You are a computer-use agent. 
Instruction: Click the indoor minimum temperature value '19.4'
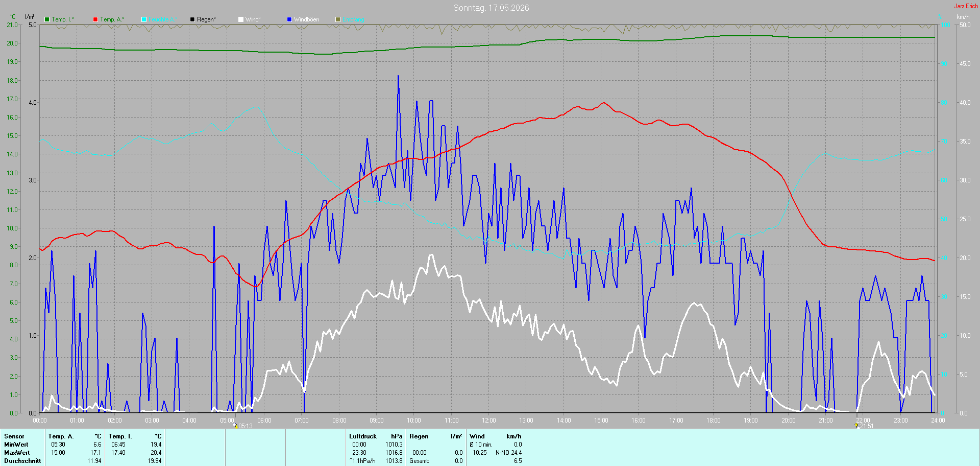click(x=156, y=445)
